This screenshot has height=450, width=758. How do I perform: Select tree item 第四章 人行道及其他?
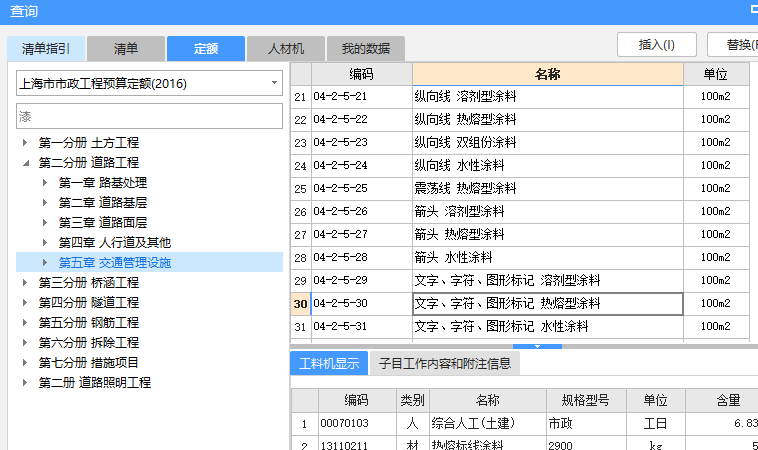point(115,243)
